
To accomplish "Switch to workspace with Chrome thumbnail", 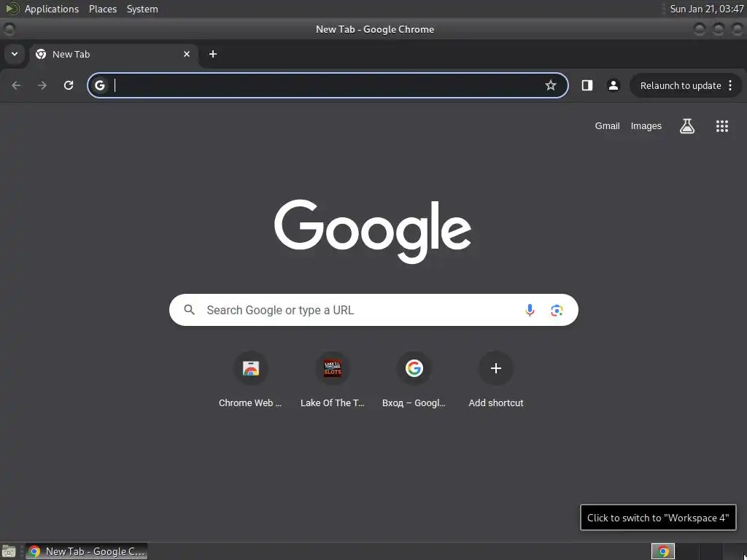I will point(662,551).
